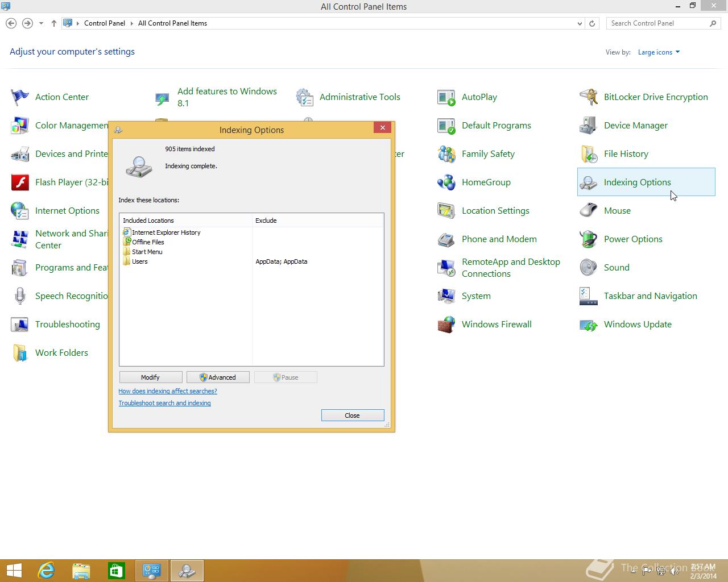Viewport: 728px width, 582px height.
Task: Open 'Troubleshoot search and indexing' link
Action: 164,403
